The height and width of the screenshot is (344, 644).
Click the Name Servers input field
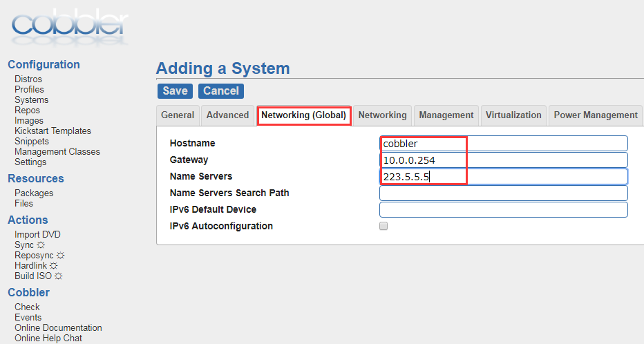coord(504,177)
